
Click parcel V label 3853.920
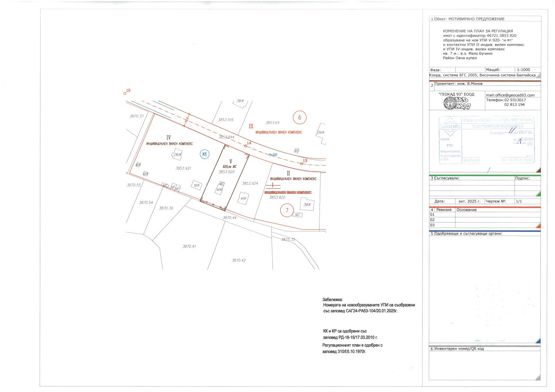[227, 172]
